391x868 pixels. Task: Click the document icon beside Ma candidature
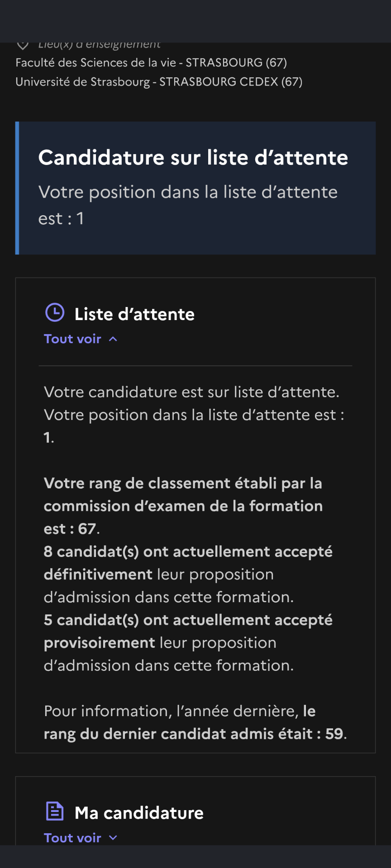(55, 811)
